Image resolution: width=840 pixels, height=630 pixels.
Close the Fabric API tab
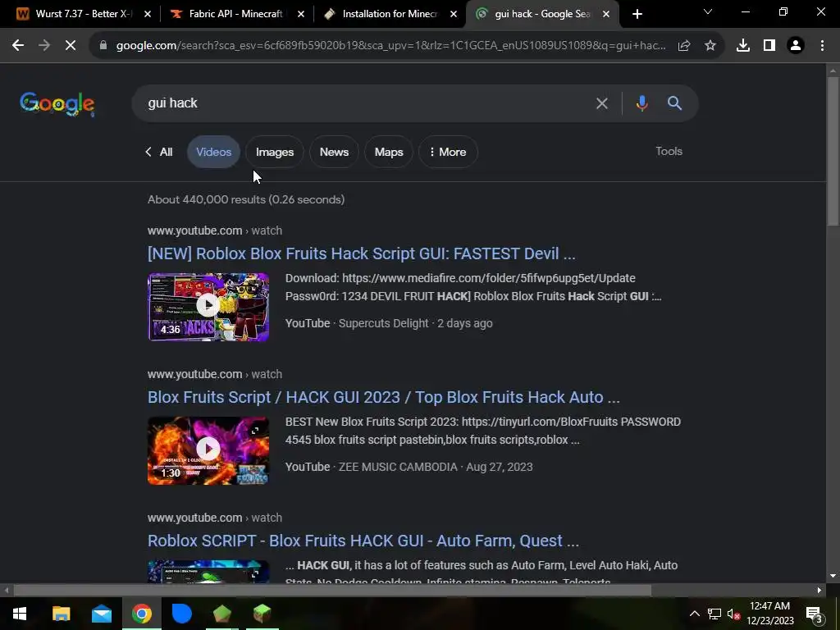[301, 14]
